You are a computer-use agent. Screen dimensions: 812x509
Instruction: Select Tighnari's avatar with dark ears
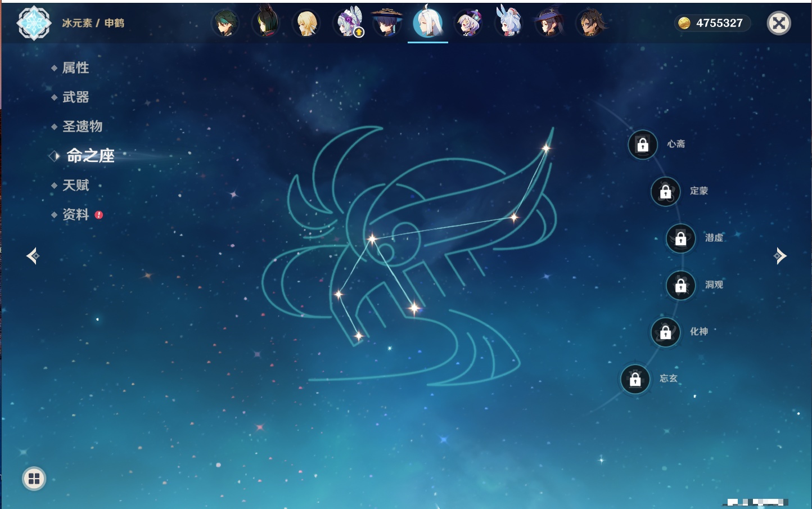(x=265, y=22)
